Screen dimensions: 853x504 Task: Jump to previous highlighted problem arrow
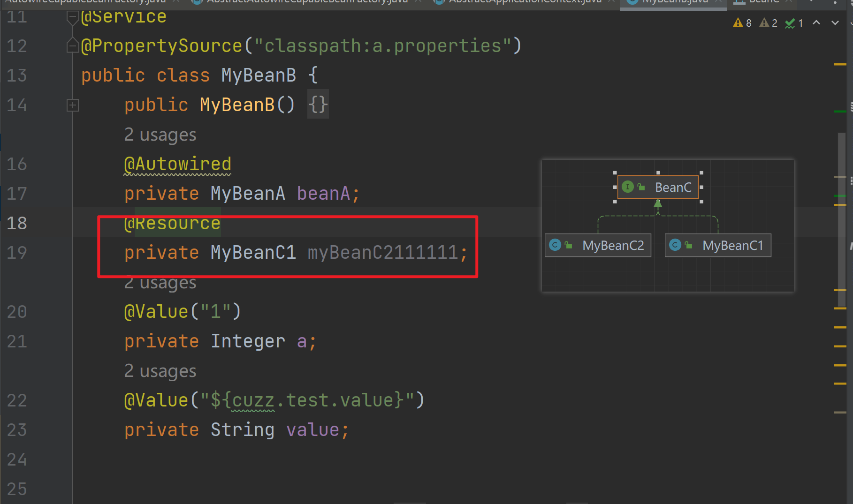(816, 23)
